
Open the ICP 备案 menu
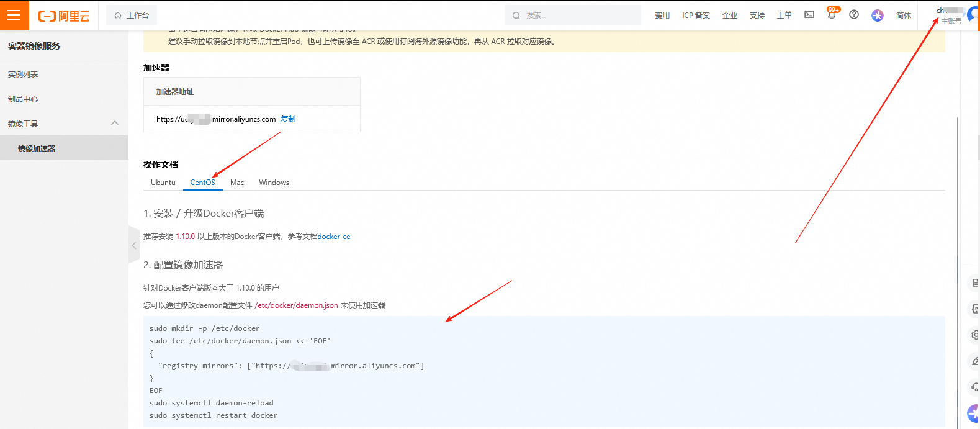pos(696,15)
